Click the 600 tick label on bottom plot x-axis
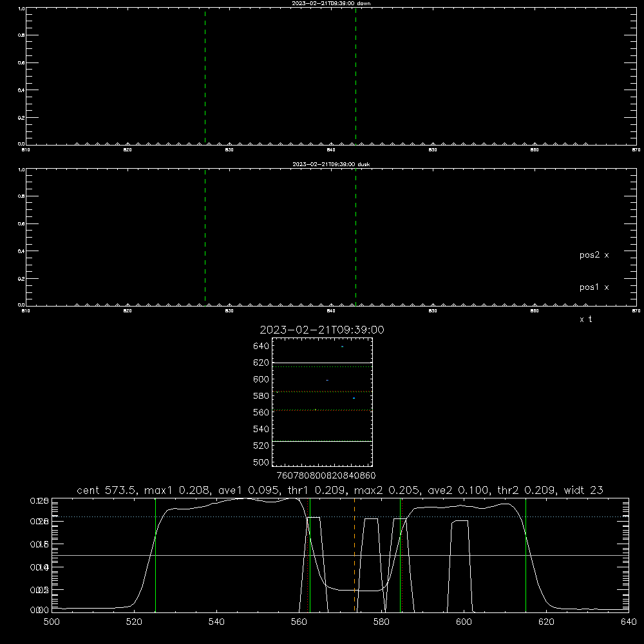644x644 pixels. 464,622
